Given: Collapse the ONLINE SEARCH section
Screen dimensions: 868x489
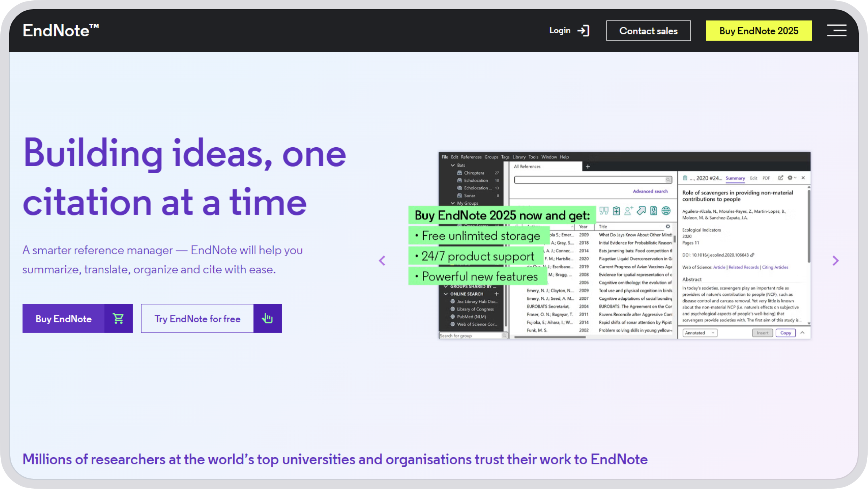Looking at the screenshot, I should pos(446,294).
